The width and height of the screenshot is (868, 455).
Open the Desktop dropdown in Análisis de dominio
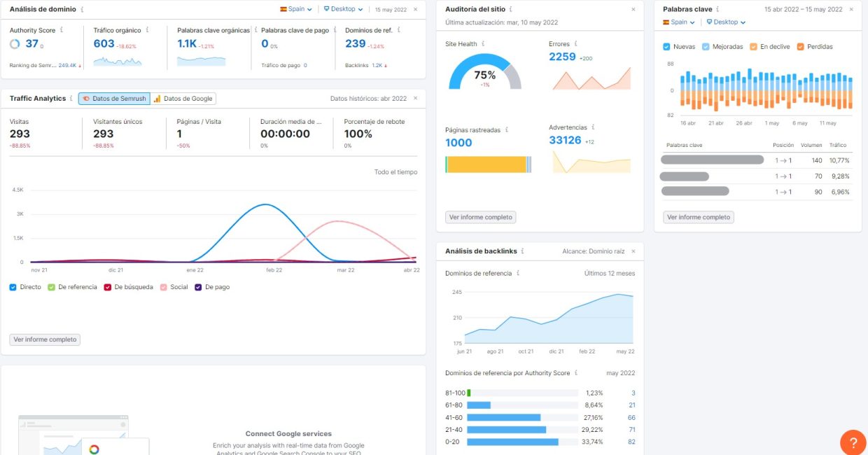343,9
